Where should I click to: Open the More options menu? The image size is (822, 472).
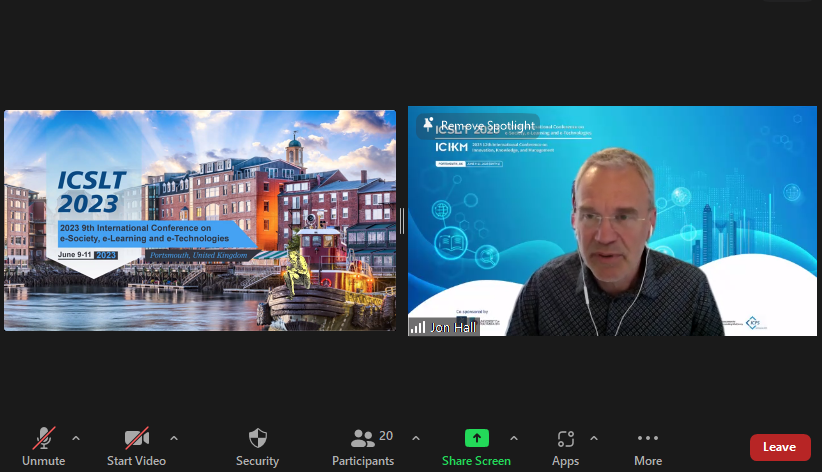(x=648, y=447)
